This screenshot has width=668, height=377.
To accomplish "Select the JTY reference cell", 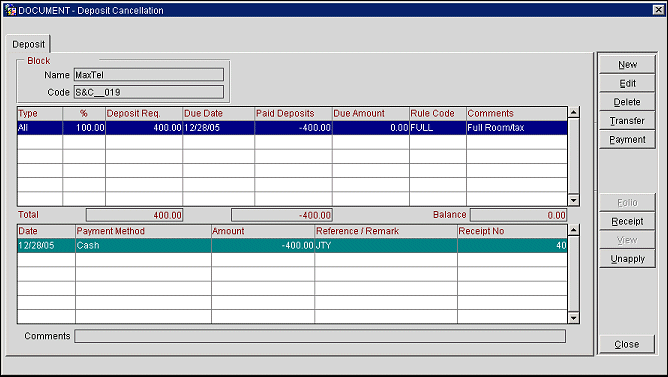I will [x=386, y=245].
